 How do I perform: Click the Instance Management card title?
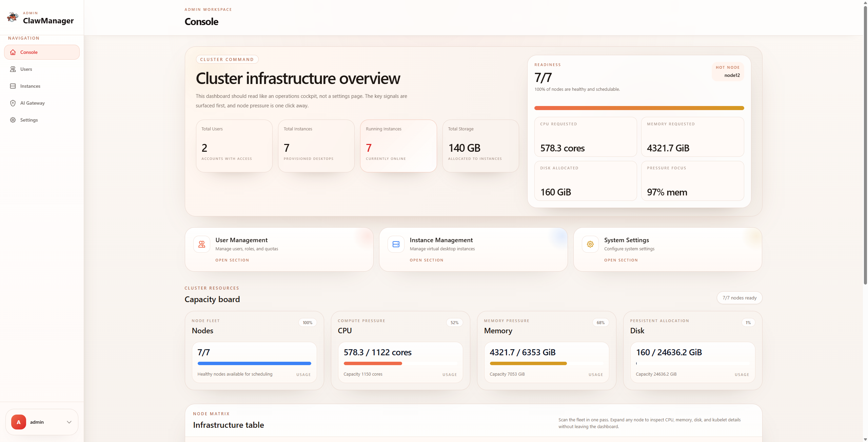(x=441, y=240)
